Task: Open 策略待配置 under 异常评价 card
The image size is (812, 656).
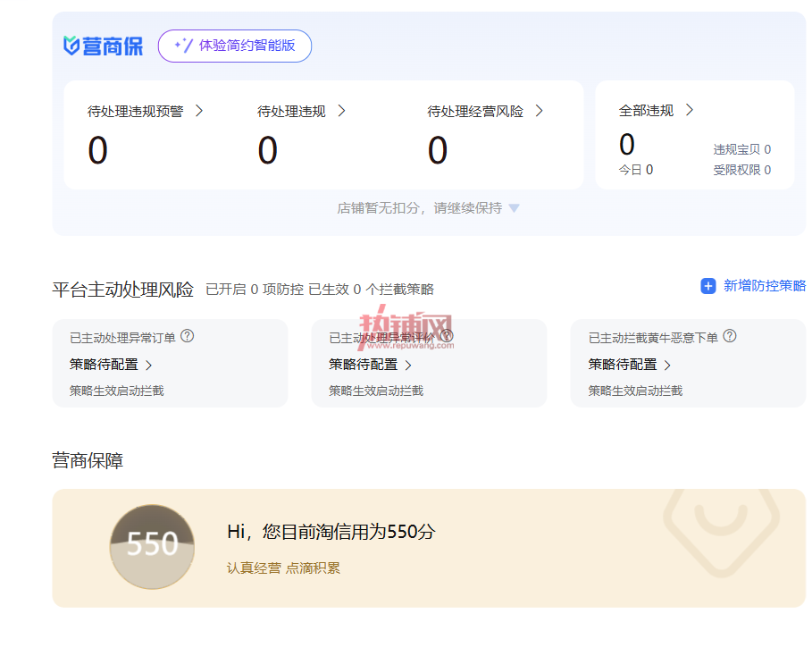Action: [370, 365]
